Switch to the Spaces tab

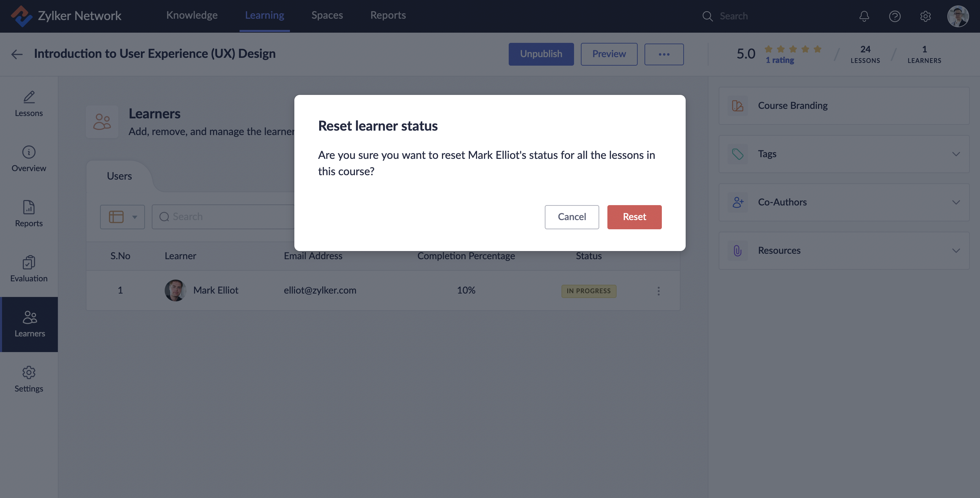[x=327, y=15]
